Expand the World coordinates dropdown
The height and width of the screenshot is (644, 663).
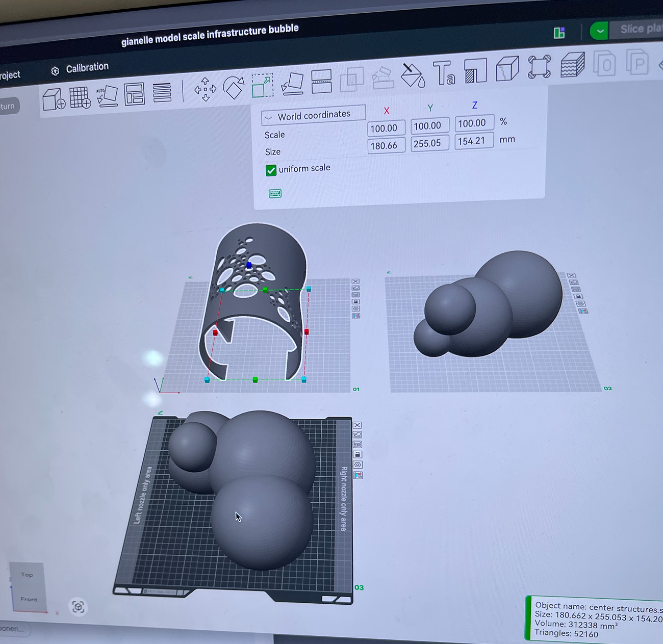[313, 115]
